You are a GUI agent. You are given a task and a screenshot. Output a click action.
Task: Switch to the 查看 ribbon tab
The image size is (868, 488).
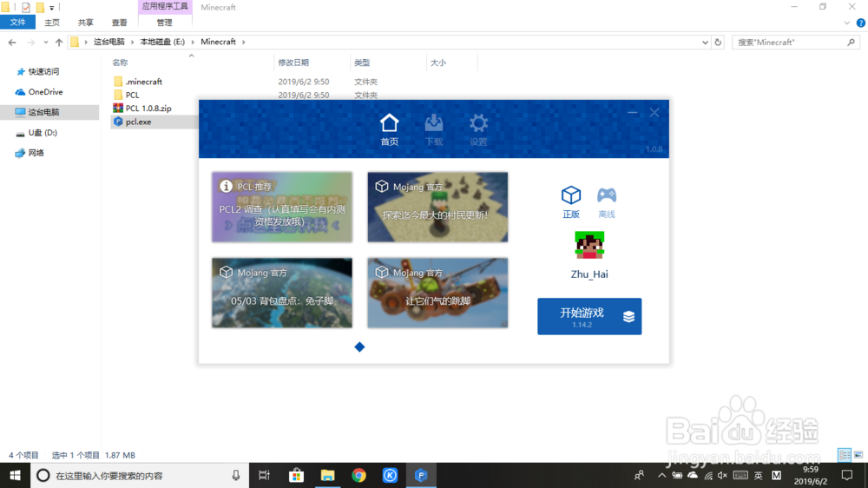pos(119,23)
